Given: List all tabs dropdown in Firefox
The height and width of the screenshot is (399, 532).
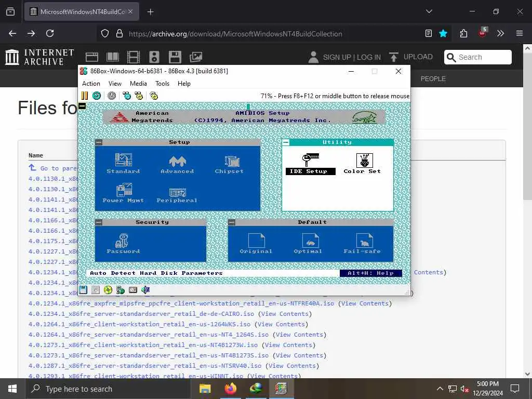Looking at the screenshot, I should pos(429,11).
